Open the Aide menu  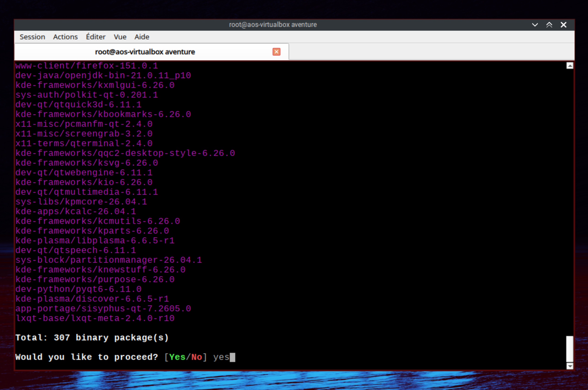[142, 37]
